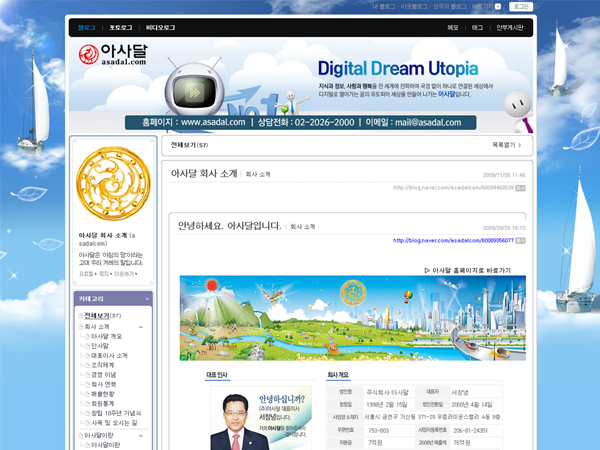Click the 로그인 login button

pos(521,7)
